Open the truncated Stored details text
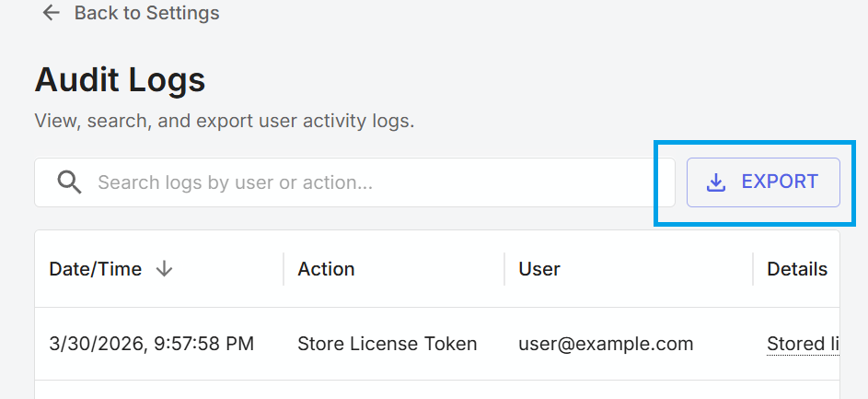 (804, 344)
